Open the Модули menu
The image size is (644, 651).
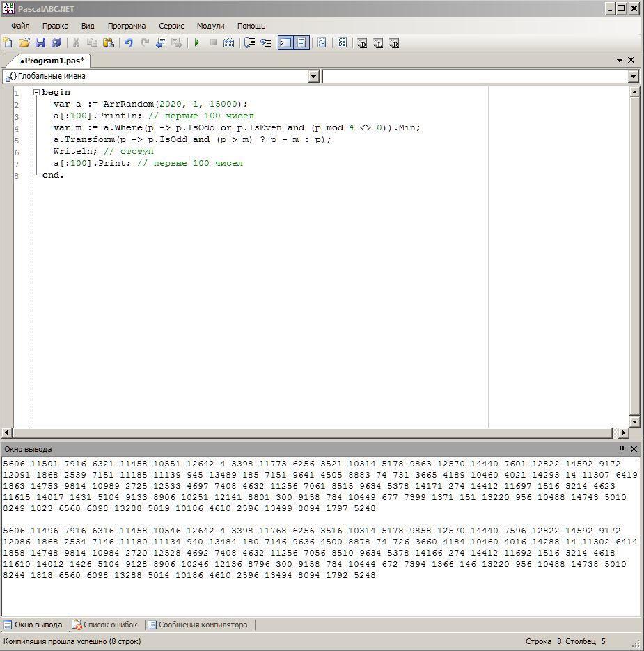[210, 26]
